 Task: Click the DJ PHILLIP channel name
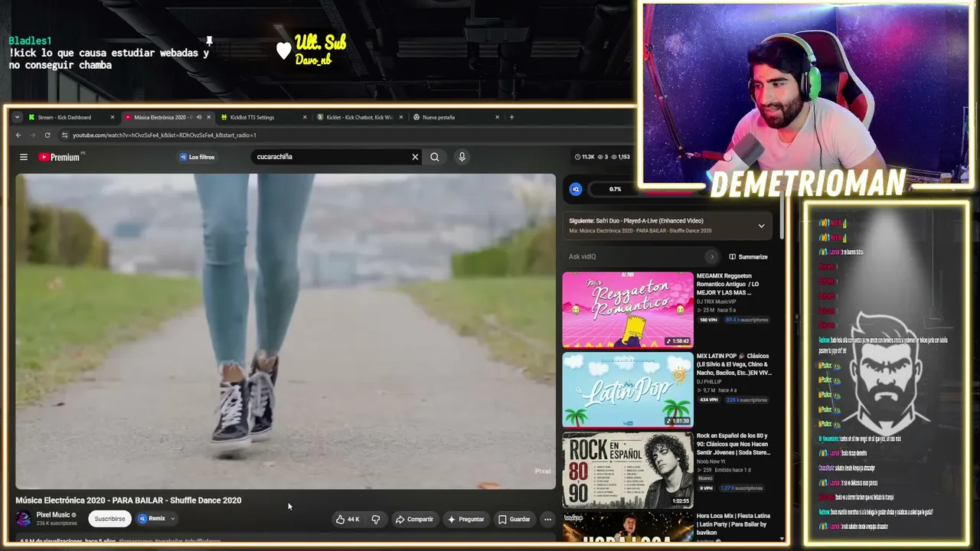pos(709,382)
